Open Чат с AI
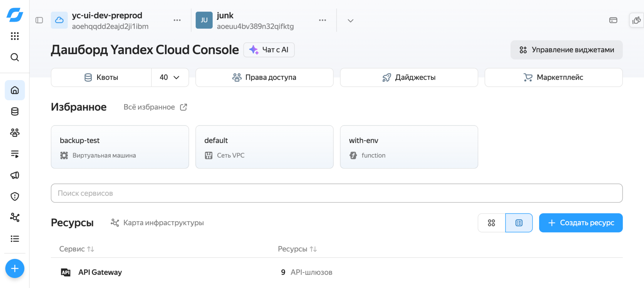The image size is (644, 288). tap(269, 50)
